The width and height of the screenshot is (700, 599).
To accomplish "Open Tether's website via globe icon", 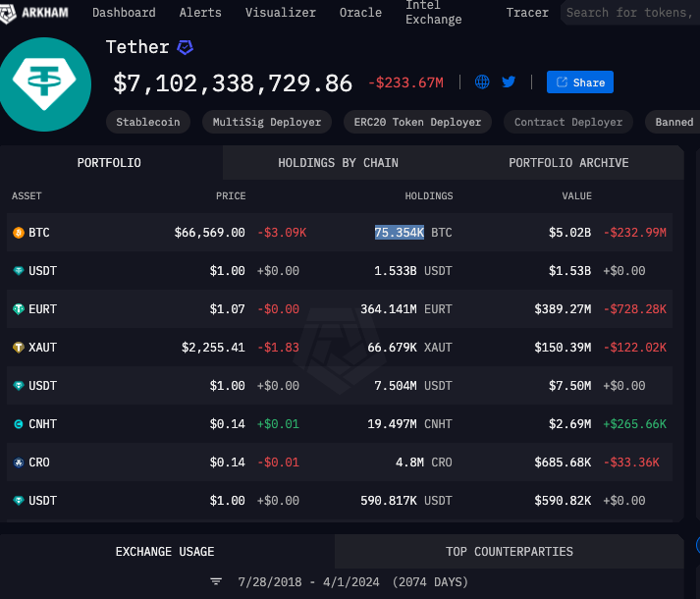I will (482, 82).
